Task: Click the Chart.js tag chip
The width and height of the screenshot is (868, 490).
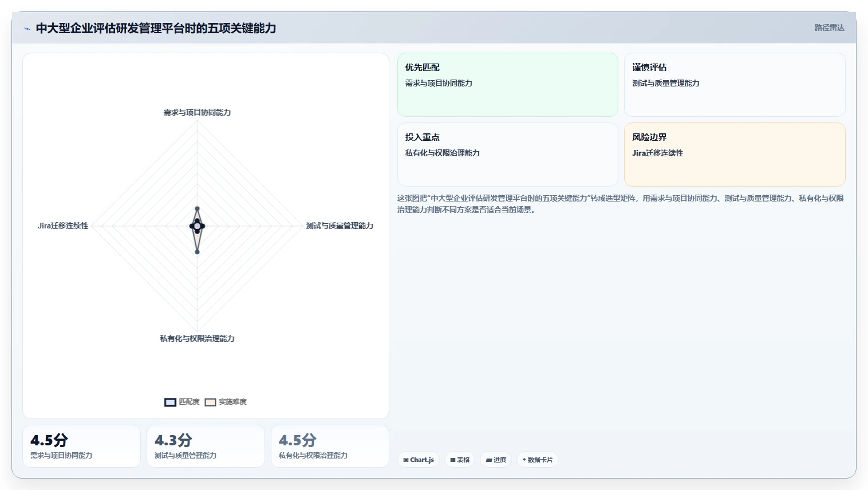Action: pos(419,460)
